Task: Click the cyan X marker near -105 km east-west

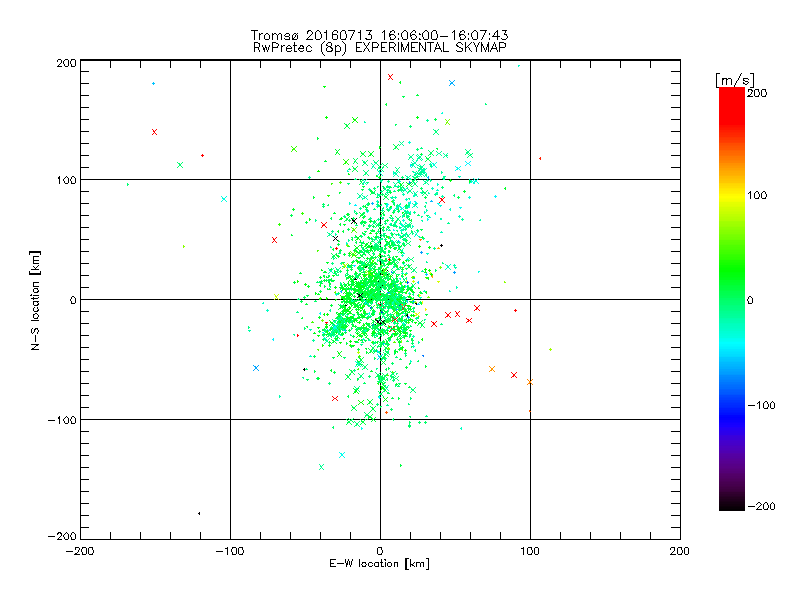Action: pos(224,199)
